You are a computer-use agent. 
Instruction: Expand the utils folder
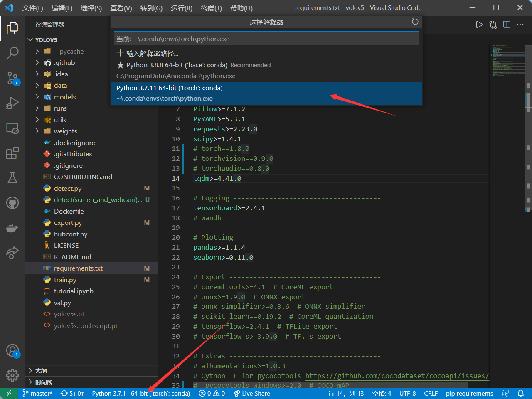click(91, 120)
